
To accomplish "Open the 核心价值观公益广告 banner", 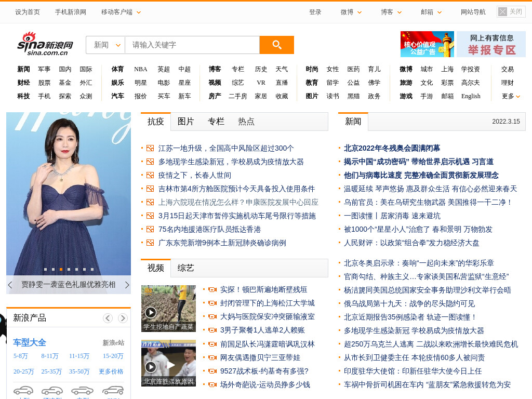I will coord(427,44).
